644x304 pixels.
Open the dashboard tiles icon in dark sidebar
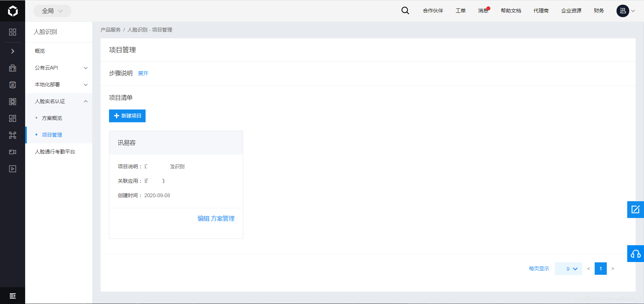point(12,118)
